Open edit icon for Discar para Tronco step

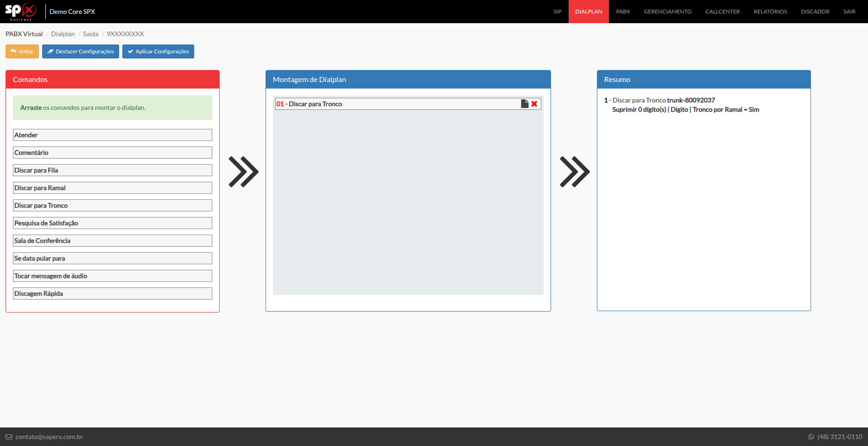(525, 104)
